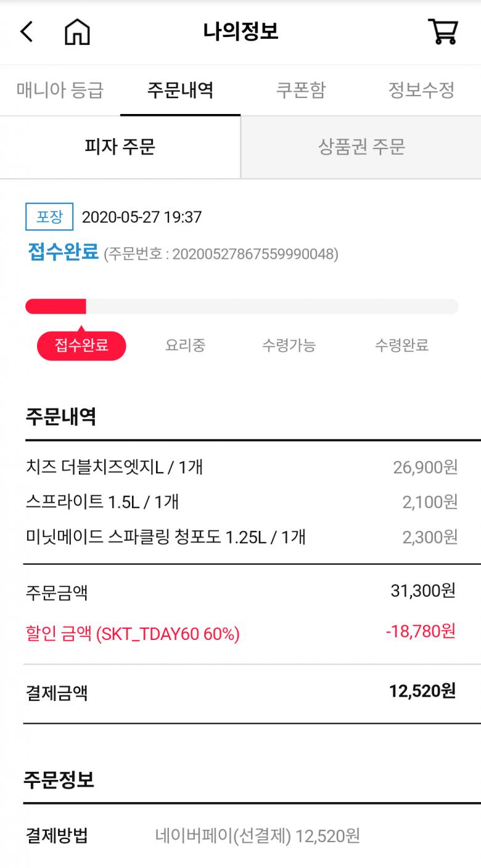The image size is (481, 868).
Task: Tap the blue 접수완료 status heading
Action: pos(63,252)
